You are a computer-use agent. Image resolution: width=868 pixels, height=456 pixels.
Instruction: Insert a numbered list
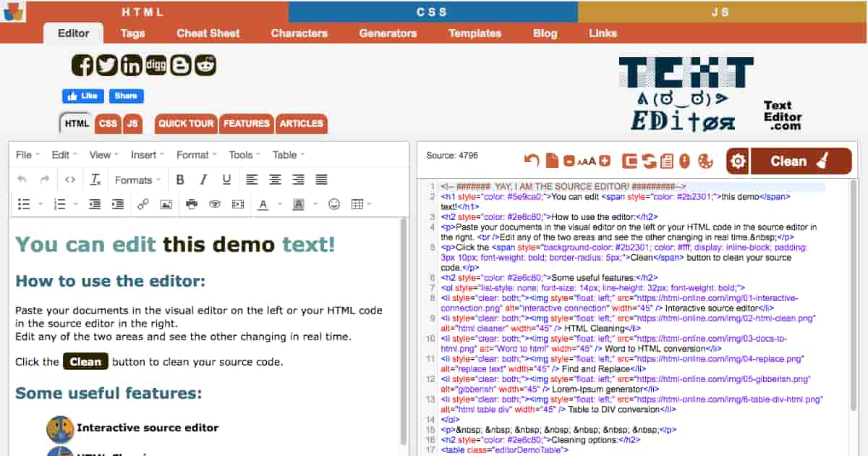pos(60,204)
